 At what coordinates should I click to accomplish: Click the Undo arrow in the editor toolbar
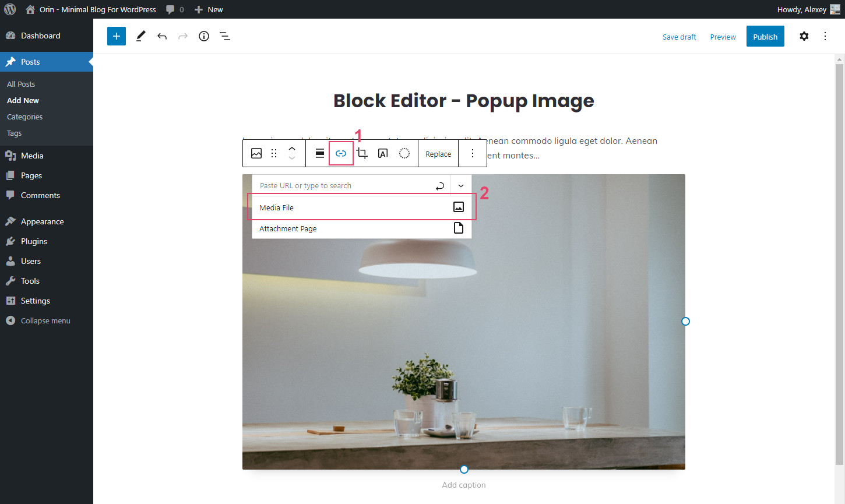pos(162,36)
